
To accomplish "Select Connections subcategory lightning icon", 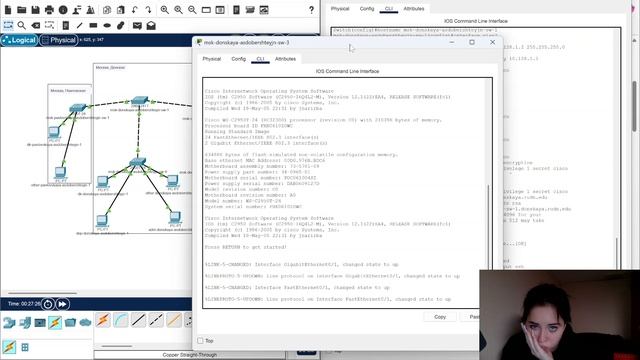I will pos(9,347).
